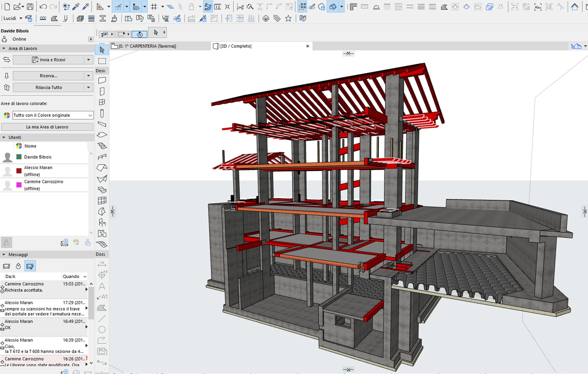Click the syringe inject parameters icon
The image size is (588, 374).
(x=86, y=7)
